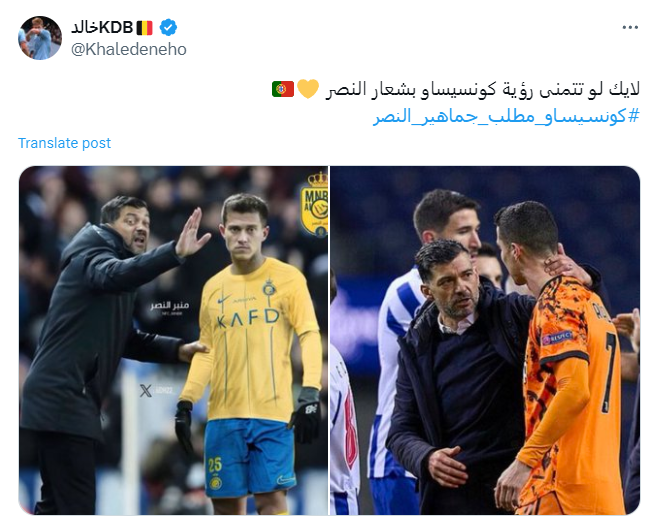Open the Khaledeneho profile avatar
Screen dimensions: 657x520
40,38
